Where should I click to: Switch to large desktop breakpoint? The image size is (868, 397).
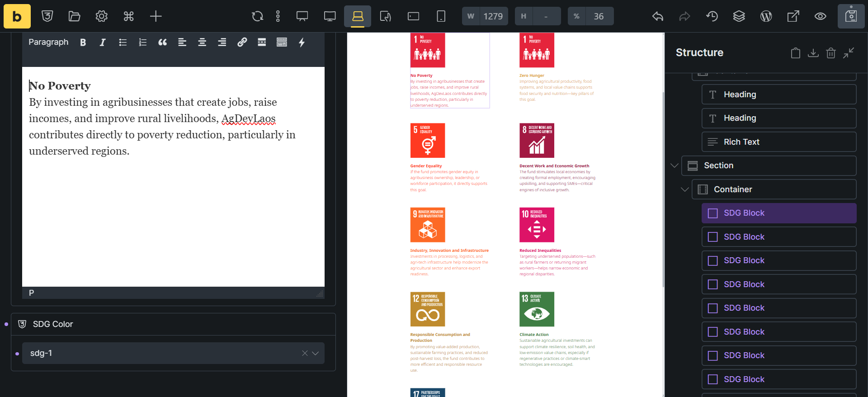point(302,16)
